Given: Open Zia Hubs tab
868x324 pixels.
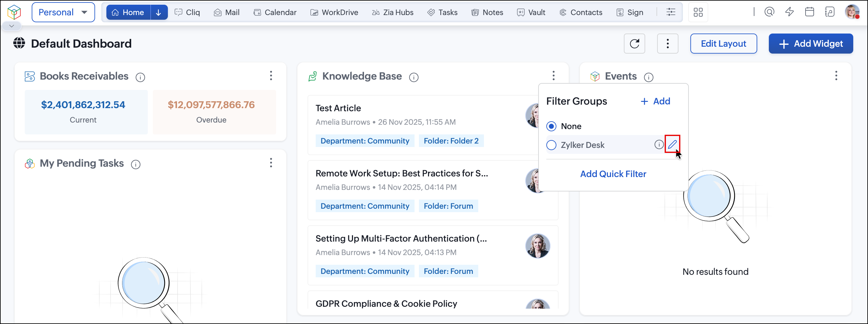Looking at the screenshot, I should [393, 13].
